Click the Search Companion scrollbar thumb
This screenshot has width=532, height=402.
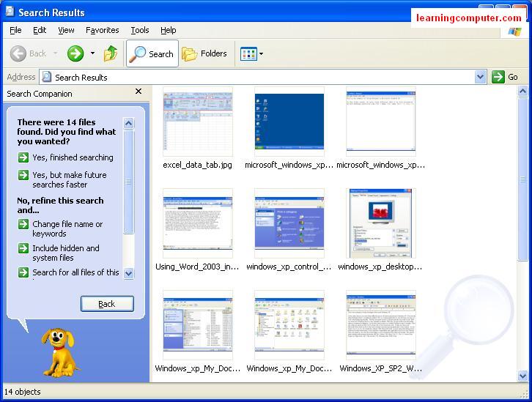[x=128, y=182]
